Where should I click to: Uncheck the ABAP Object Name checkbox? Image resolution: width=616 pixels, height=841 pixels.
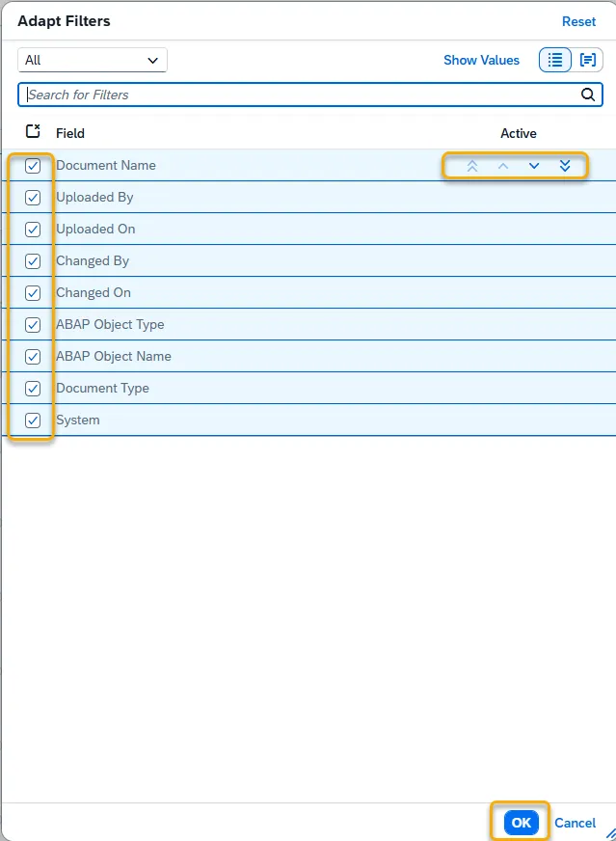coord(33,357)
